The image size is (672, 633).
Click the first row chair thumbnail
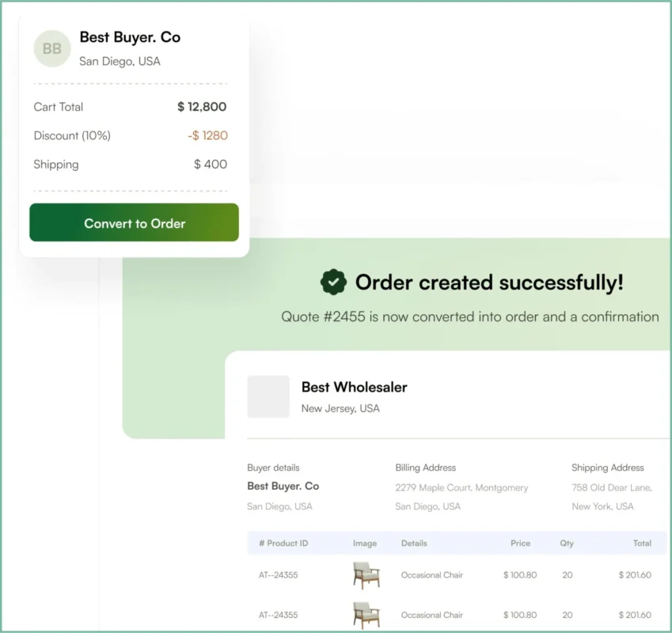coord(366,575)
